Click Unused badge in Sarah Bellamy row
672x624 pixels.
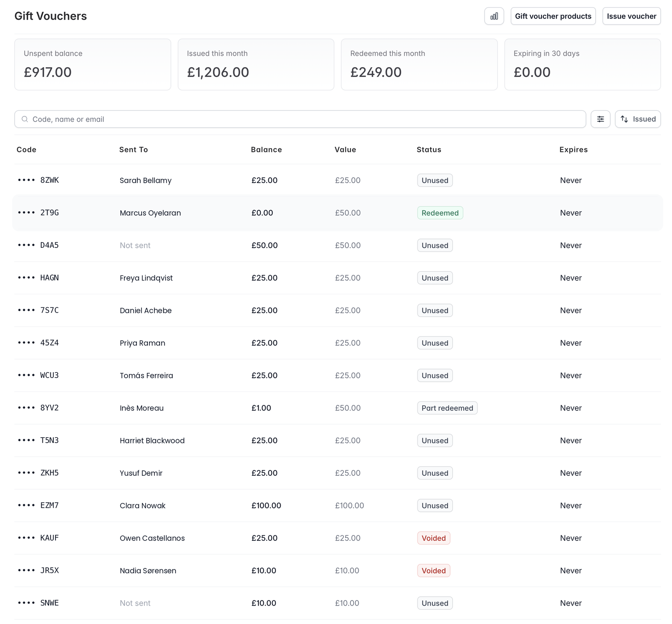pos(435,181)
